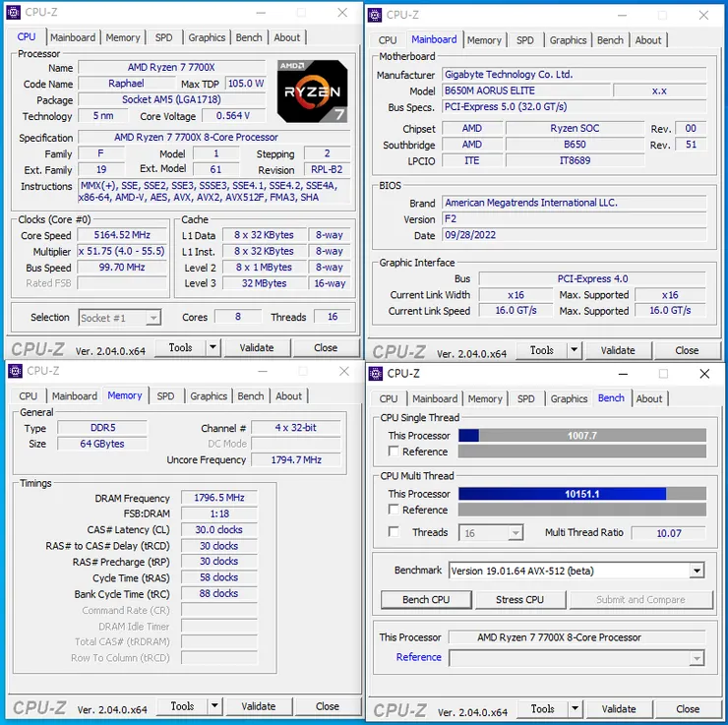Open Tools dropdown arrow in Memory window
This screenshot has width=728, height=725.
(214, 706)
